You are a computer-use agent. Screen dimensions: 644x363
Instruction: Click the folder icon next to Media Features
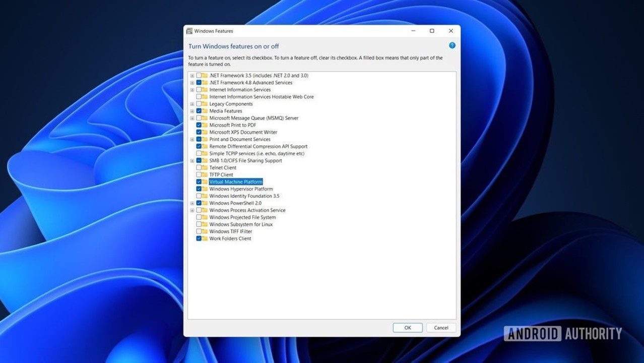[x=205, y=111]
